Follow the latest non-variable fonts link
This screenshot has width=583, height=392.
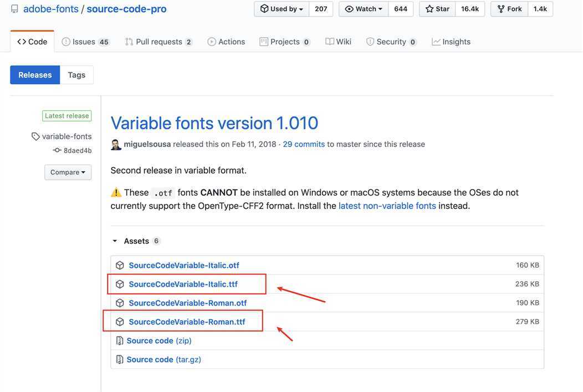point(387,206)
